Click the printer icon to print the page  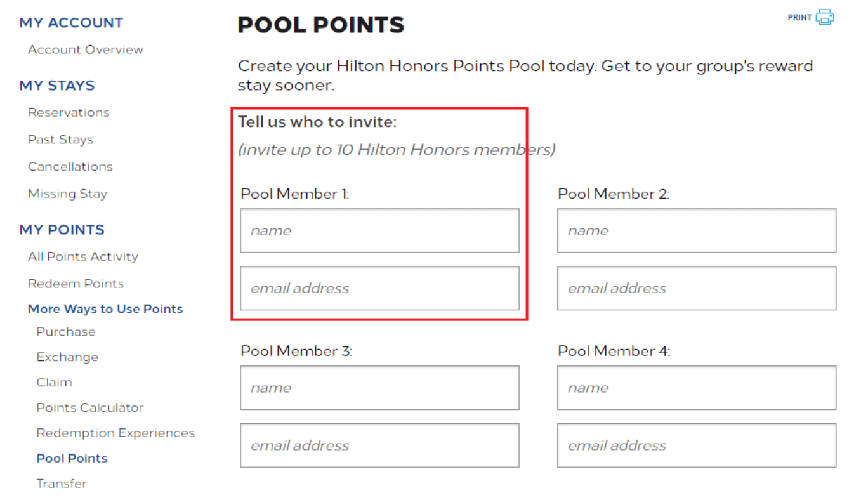pyautogui.click(x=824, y=17)
